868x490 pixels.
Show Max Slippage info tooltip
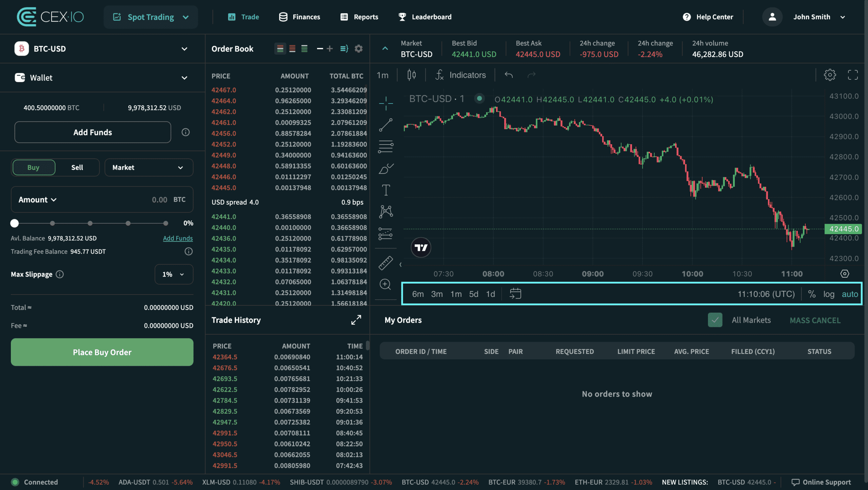click(x=60, y=274)
